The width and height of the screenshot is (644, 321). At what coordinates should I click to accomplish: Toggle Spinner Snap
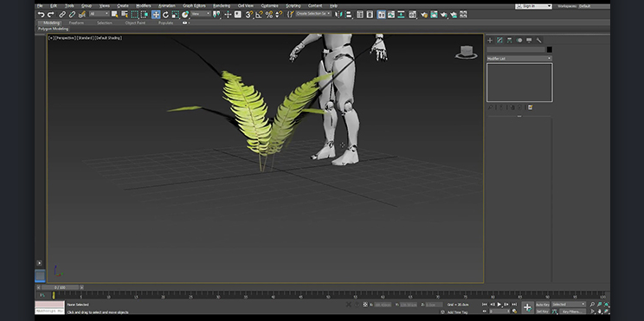click(x=279, y=15)
